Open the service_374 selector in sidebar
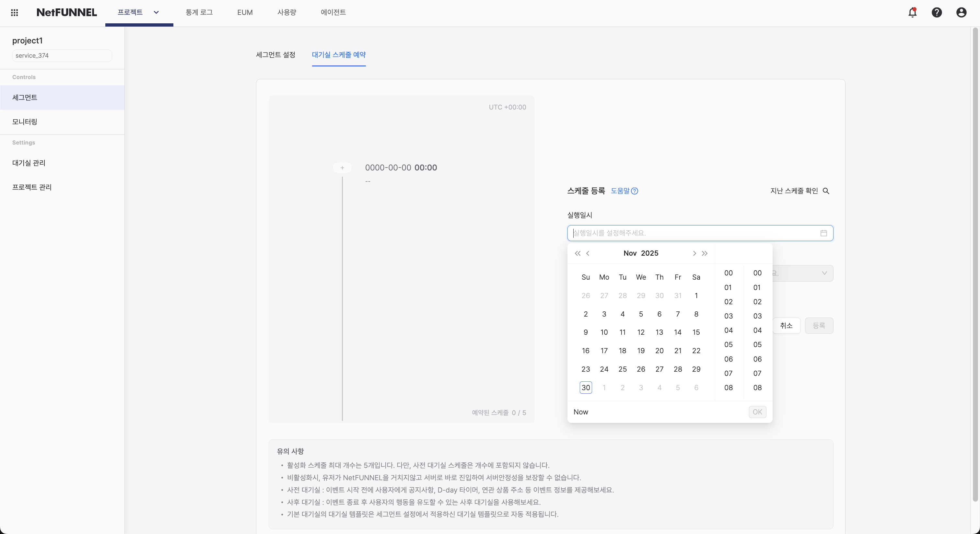This screenshot has height=534, width=980. (62, 55)
